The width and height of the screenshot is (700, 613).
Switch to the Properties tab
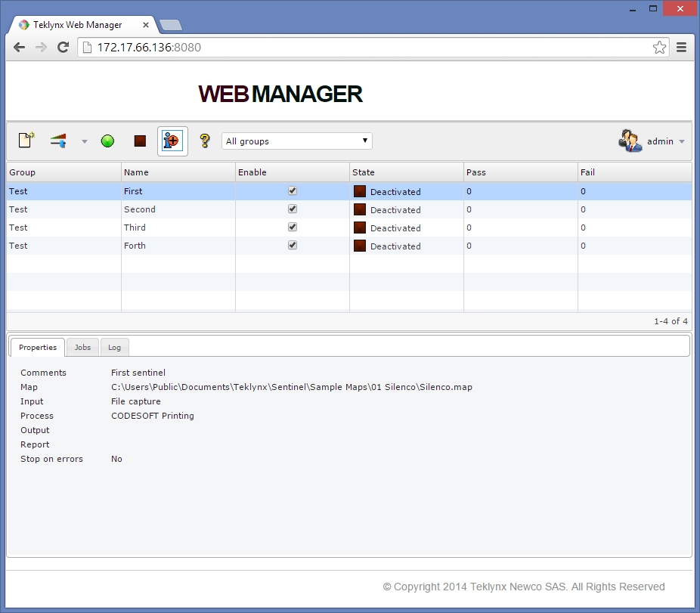click(38, 348)
